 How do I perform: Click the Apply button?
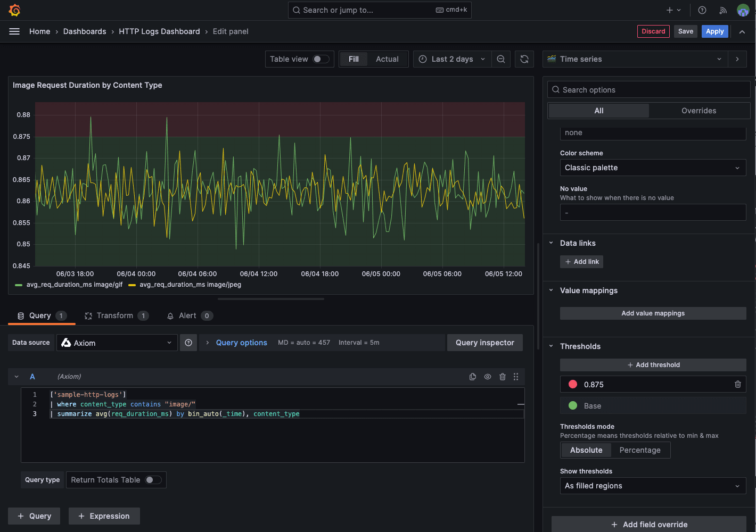tap(714, 31)
